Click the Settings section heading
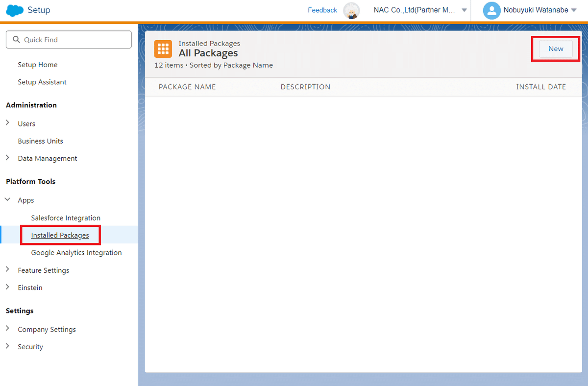 (x=20, y=311)
